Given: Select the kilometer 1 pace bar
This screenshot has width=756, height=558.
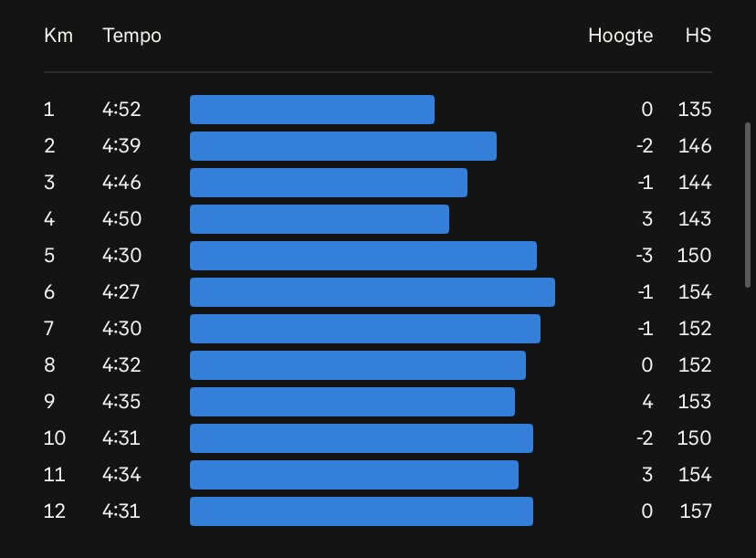Looking at the screenshot, I should [x=312, y=110].
